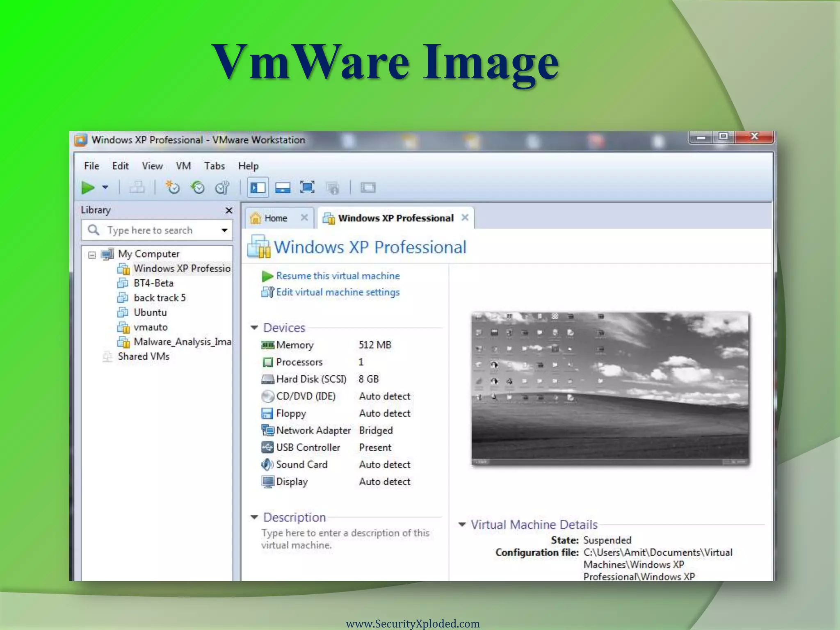Click the Network Adapter device
Viewport: 840px width, 630px height.
313,431
